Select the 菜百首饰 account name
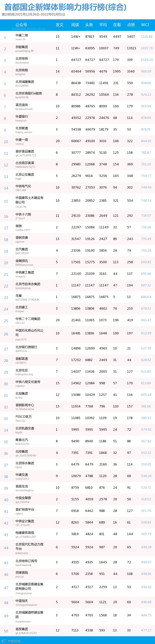The height and width of the screenshot is (644, 155). coord(22,105)
